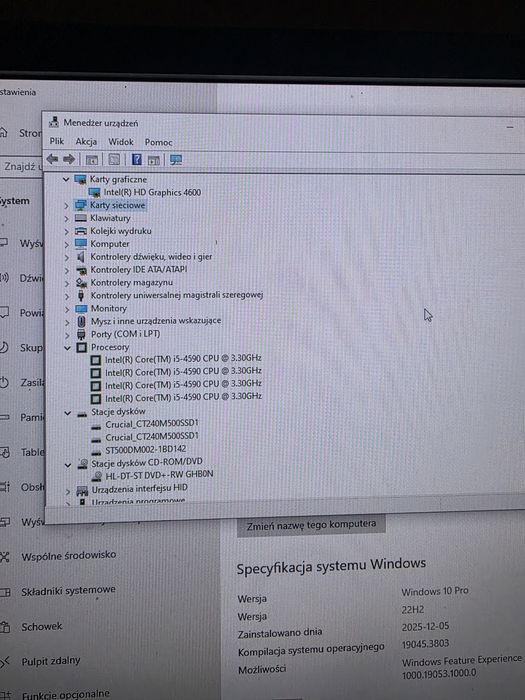Image resolution: width=525 pixels, height=700 pixels.
Task: Click the Mysz i inne urządzenia icon
Action: (x=82, y=321)
